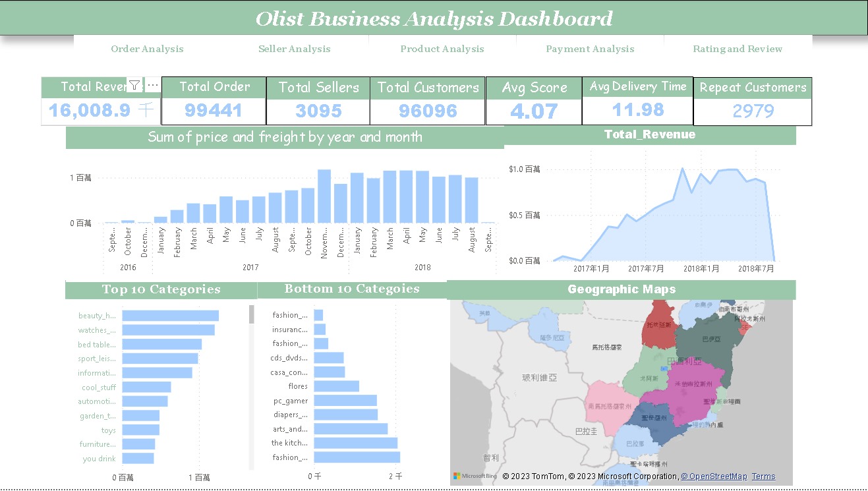
Task: Select the Product Analysis tab
Action: pyautogui.click(x=442, y=48)
